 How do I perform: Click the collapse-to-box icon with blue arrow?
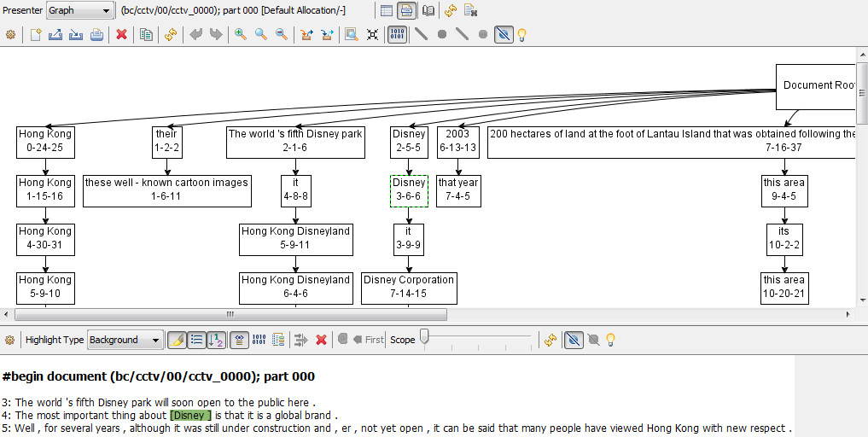[306, 35]
